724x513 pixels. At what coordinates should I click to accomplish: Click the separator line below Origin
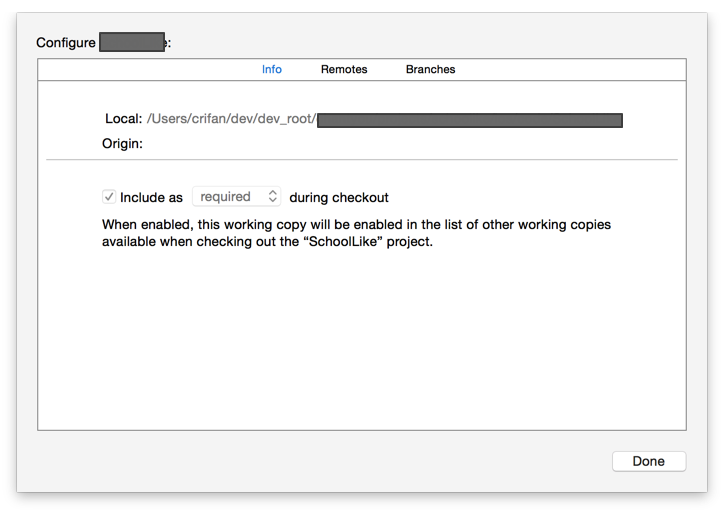[362, 160]
